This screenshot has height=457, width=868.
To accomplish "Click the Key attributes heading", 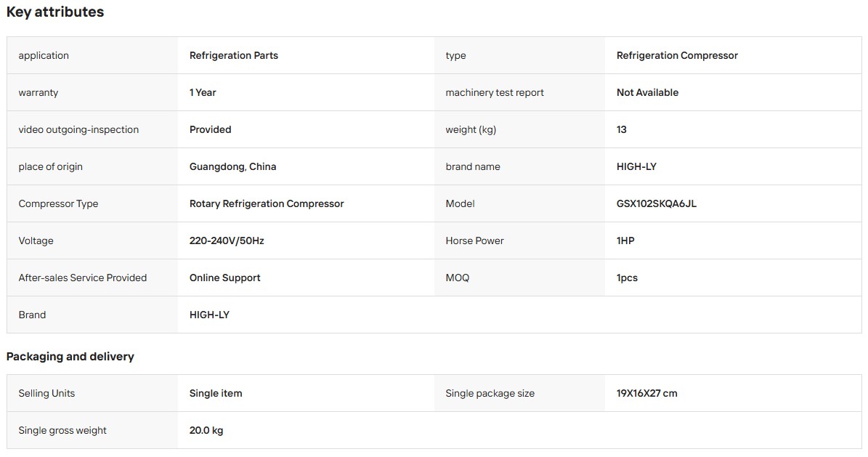I will (x=54, y=12).
